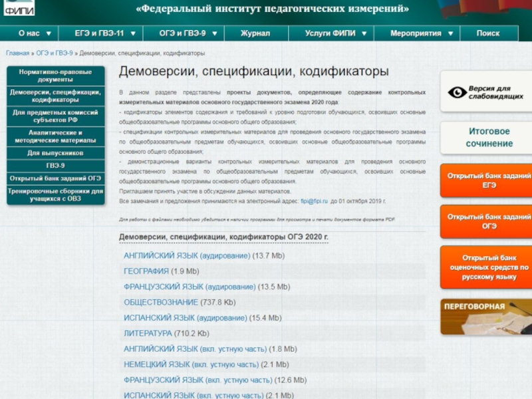
Task: Click the fipi@fipi.ru email link
Action: [314, 201]
